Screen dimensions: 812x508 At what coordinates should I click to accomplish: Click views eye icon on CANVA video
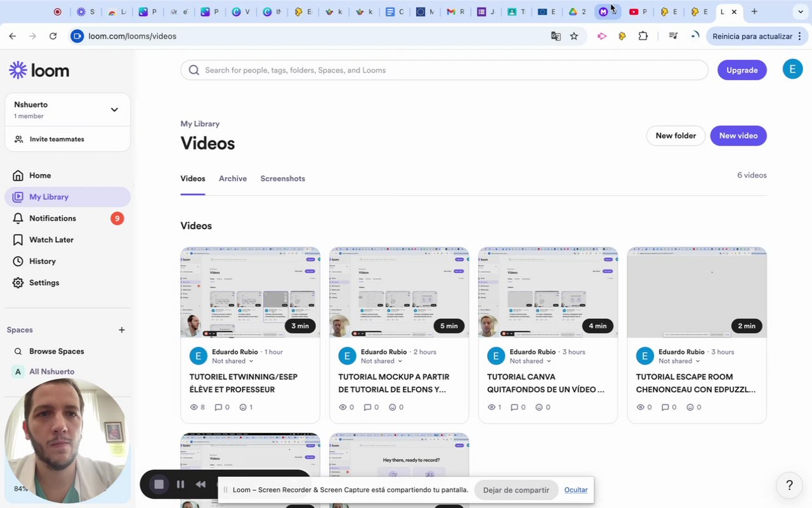click(491, 408)
